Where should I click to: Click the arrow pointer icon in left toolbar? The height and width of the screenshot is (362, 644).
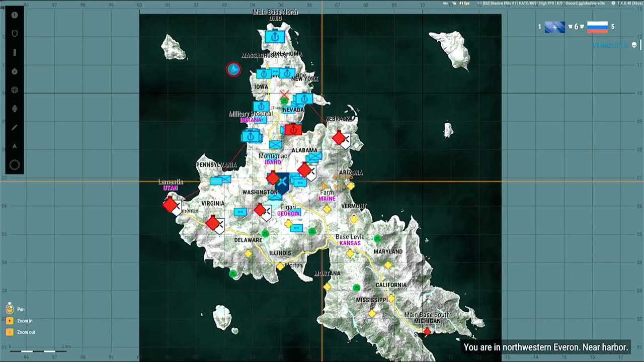coord(15,146)
